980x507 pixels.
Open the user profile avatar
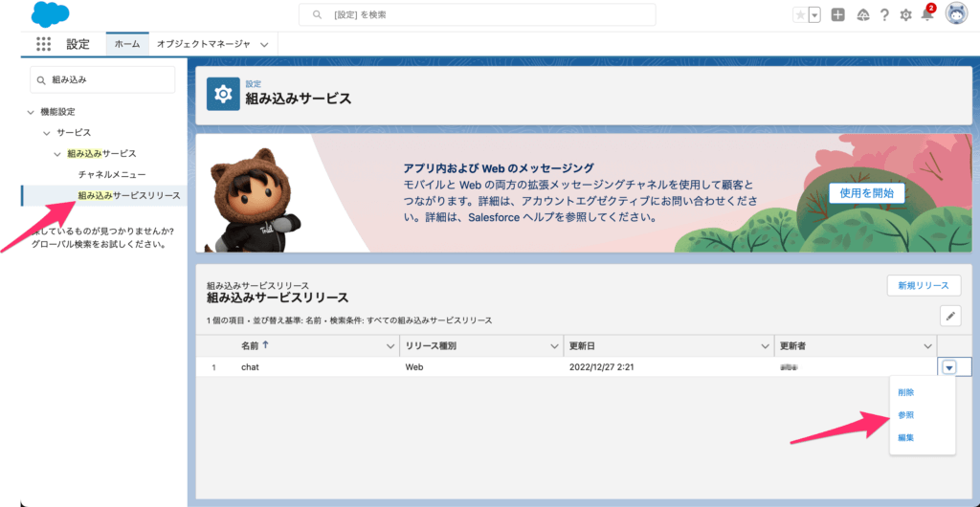point(956,14)
